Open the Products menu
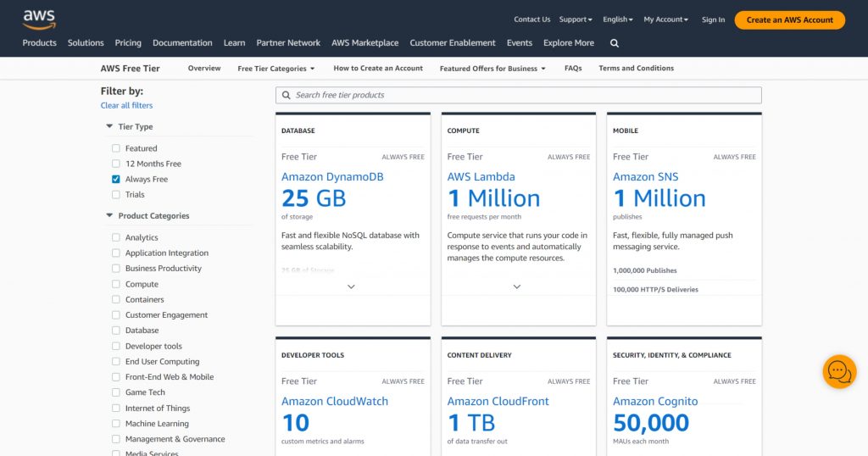Image resolution: width=868 pixels, height=456 pixels. click(39, 42)
